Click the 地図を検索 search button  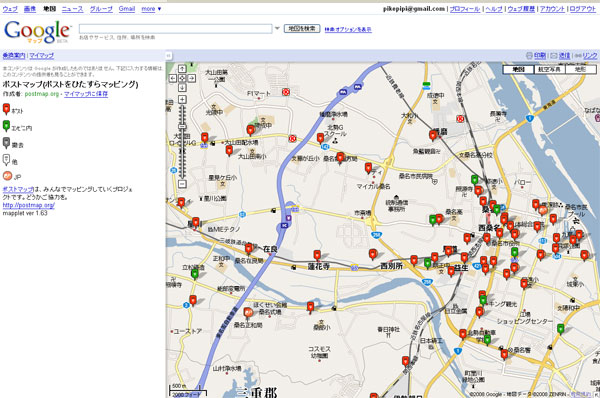[x=302, y=28]
